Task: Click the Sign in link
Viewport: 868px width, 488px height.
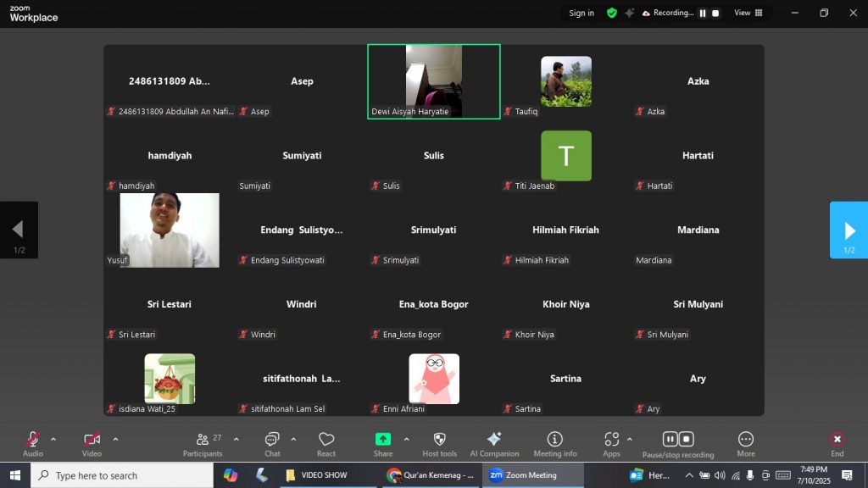Action: 581,13
